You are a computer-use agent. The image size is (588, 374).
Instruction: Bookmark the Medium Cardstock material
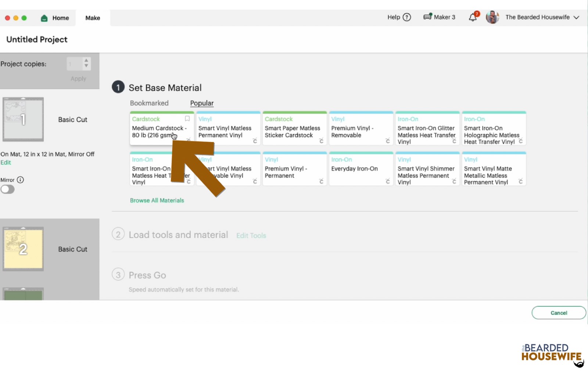pyautogui.click(x=187, y=119)
